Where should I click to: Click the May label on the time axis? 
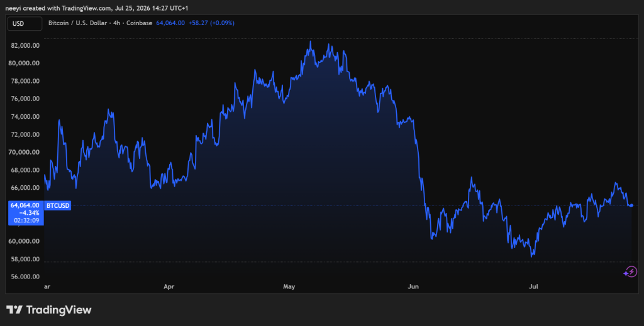[x=289, y=286]
